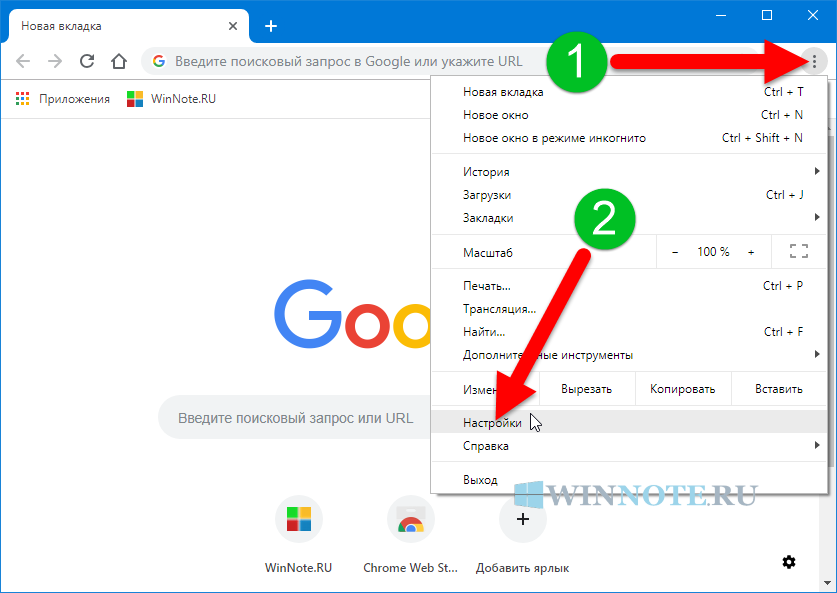Expand Дополнительные инструменты submenu
The image size is (837, 593).
tap(630, 355)
